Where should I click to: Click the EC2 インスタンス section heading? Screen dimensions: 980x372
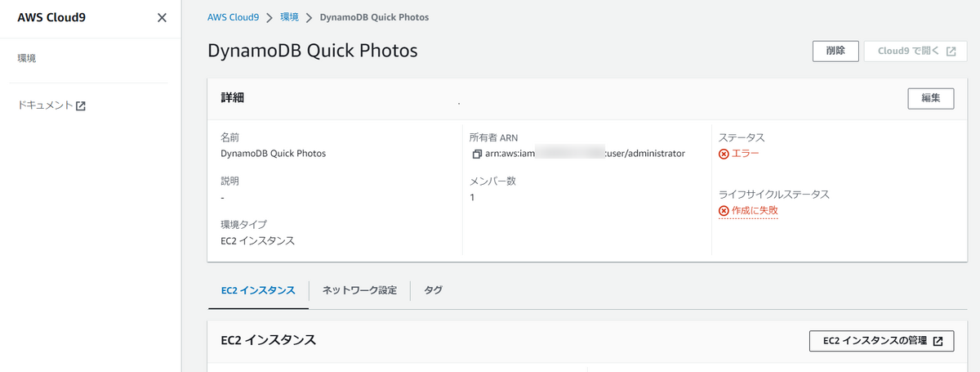(x=268, y=339)
